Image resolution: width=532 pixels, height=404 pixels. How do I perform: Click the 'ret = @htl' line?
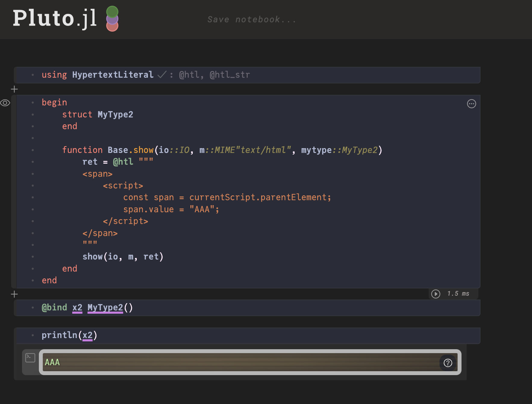coord(118,162)
